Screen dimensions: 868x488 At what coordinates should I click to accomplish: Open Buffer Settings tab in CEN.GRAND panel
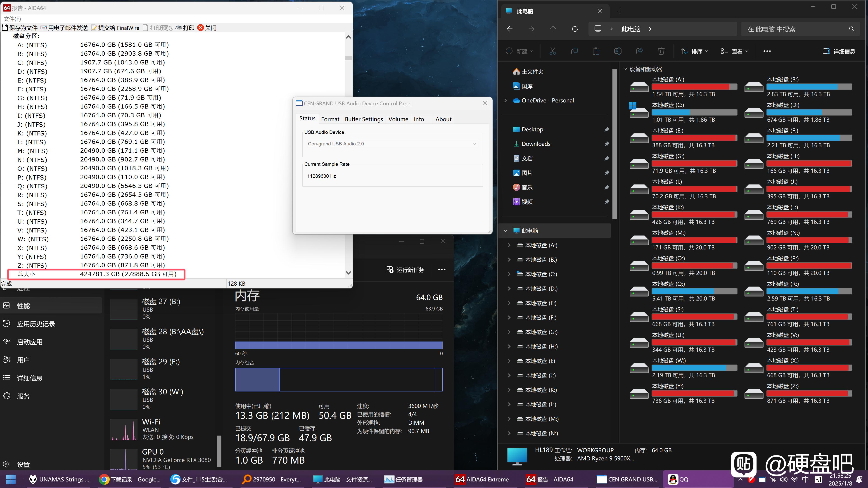coord(364,119)
